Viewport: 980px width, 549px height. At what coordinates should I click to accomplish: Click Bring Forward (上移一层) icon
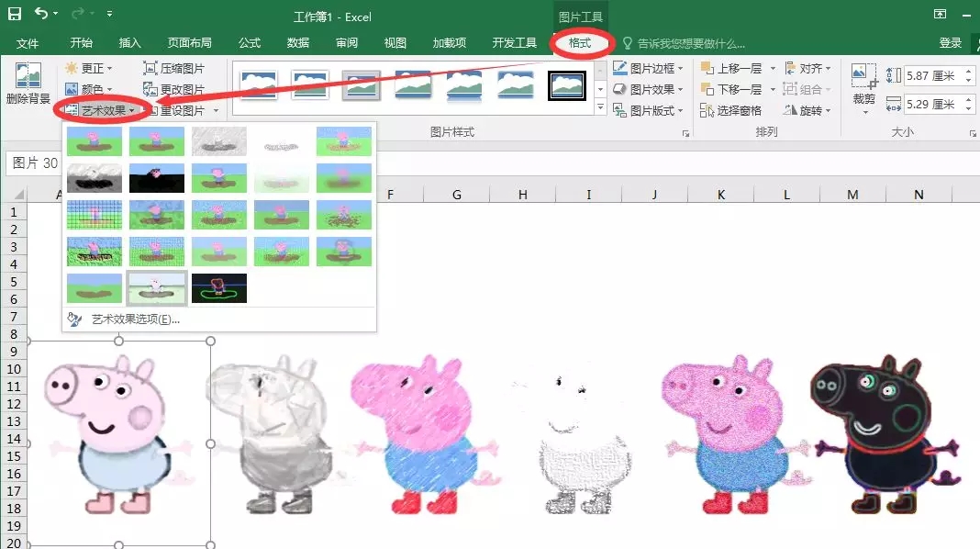tap(707, 69)
